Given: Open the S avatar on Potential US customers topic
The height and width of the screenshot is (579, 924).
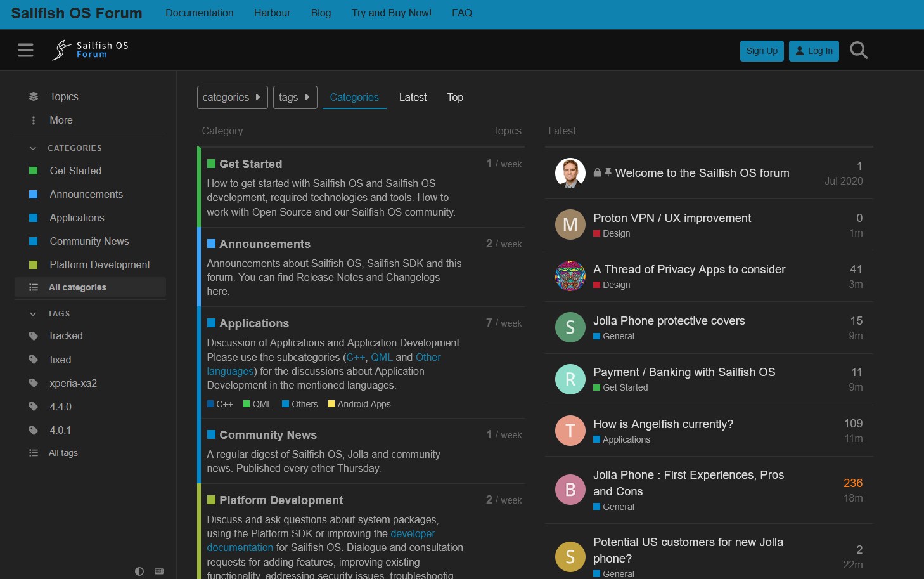Looking at the screenshot, I should click(570, 557).
